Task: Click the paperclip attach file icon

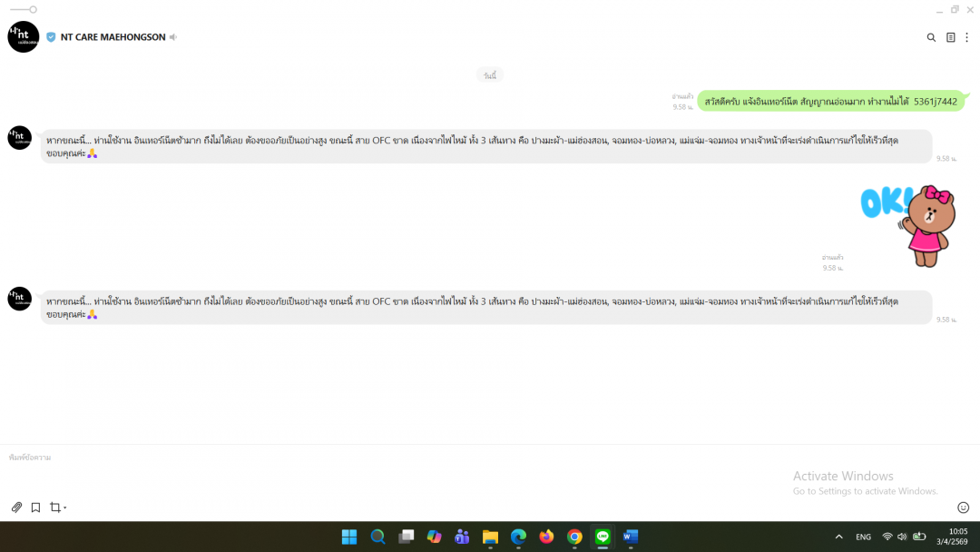Action: (x=16, y=508)
